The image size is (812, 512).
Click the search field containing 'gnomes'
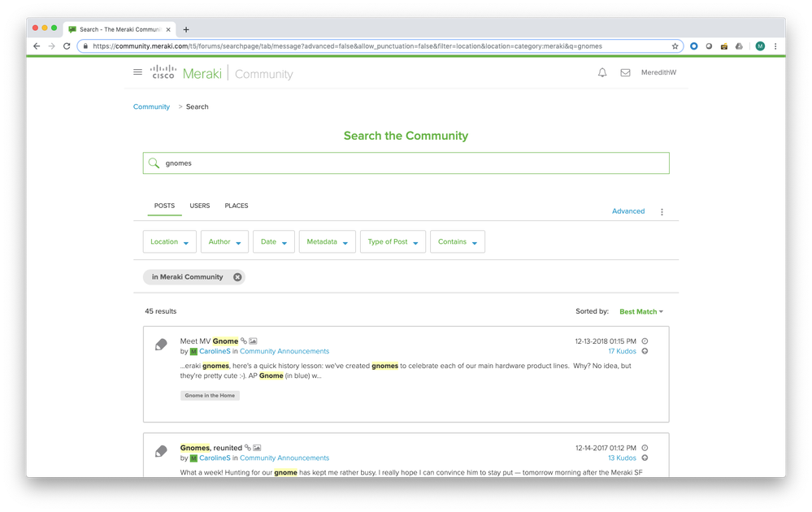pyautogui.click(x=406, y=163)
